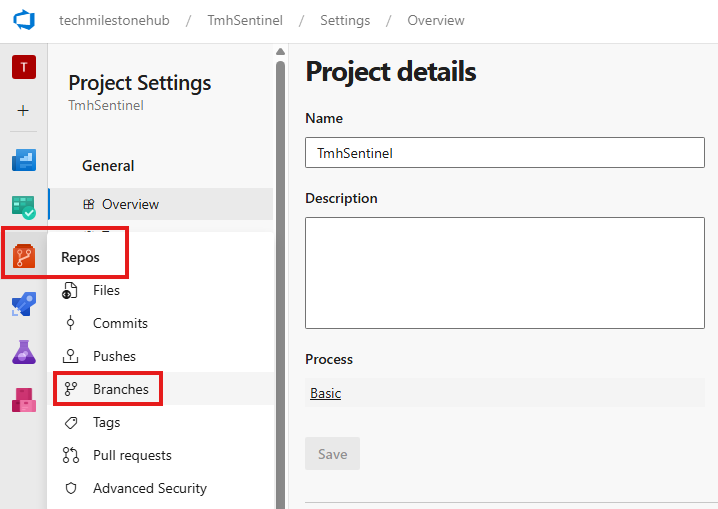The width and height of the screenshot is (718, 509).
Task: Open the Basic process link
Action: point(326,393)
